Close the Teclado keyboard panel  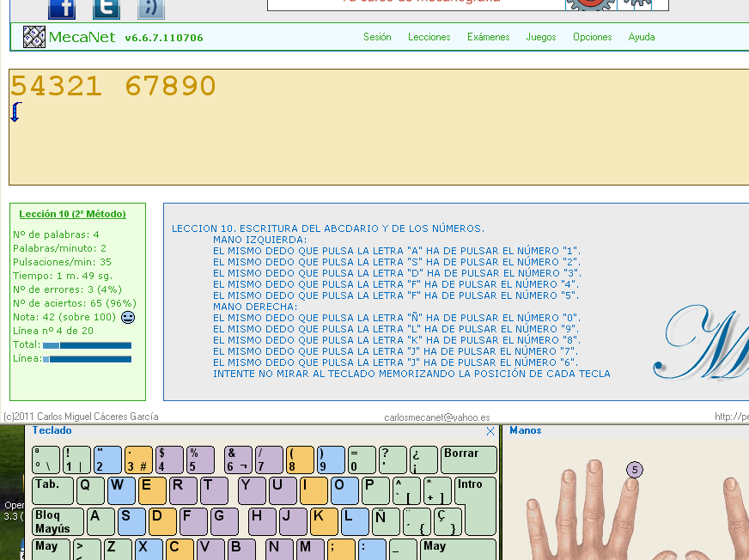(490, 431)
